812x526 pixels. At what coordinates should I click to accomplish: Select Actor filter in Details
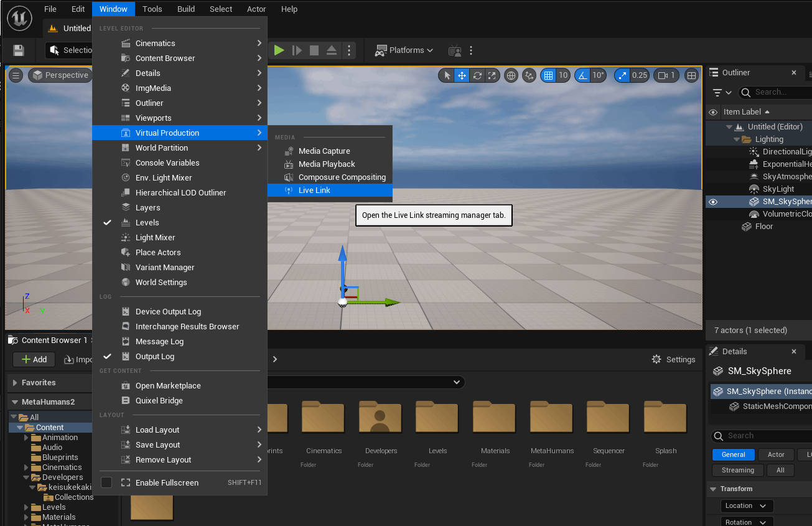pos(776,455)
